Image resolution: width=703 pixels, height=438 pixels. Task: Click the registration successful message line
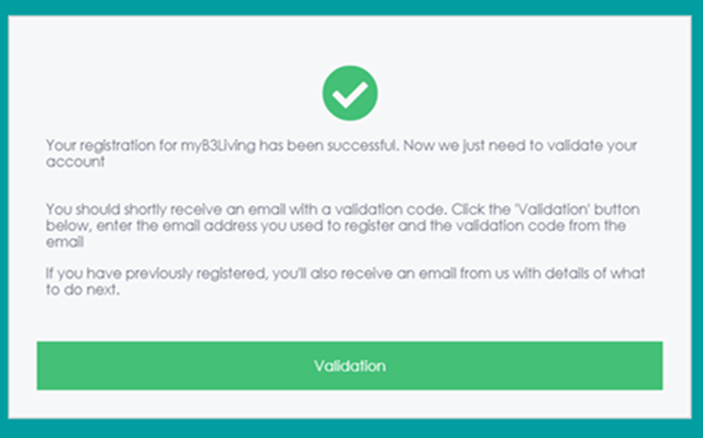tap(341, 146)
